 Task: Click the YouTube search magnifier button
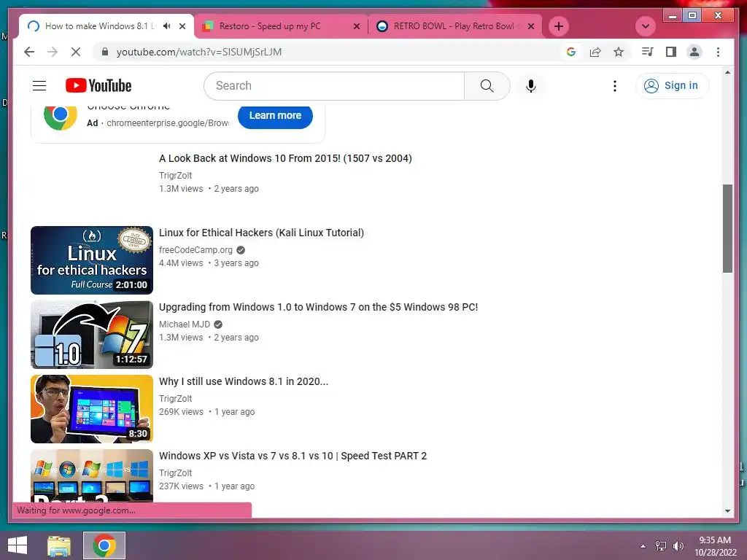(487, 86)
